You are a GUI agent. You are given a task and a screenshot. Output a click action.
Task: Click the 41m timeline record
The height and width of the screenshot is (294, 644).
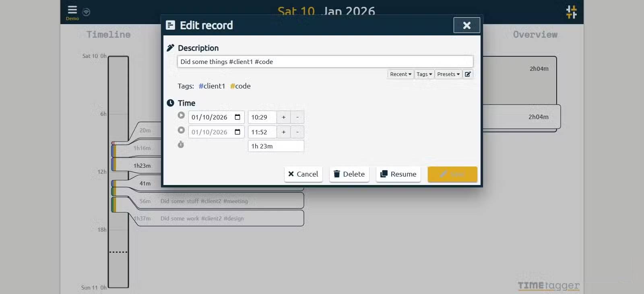click(x=145, y=183)
